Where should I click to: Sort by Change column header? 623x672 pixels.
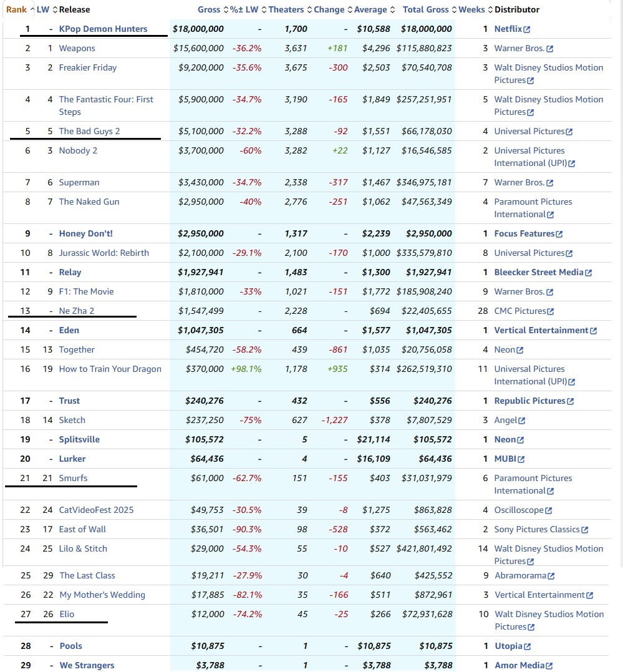click(x=333, y=9)
